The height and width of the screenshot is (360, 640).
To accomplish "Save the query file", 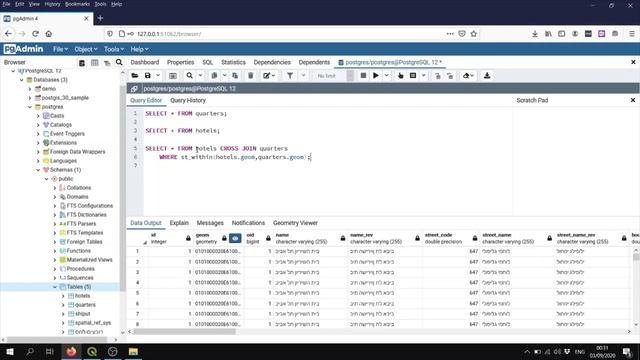I will coord(148,76).
